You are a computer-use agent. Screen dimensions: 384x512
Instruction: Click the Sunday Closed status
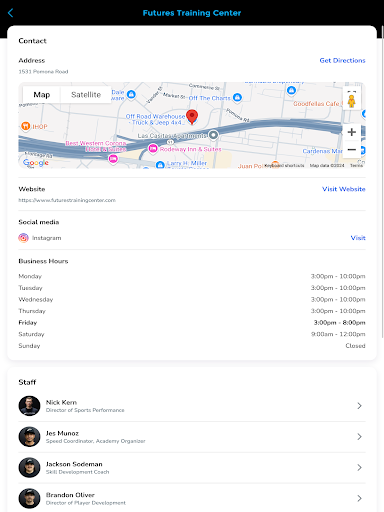coord(355,346)
